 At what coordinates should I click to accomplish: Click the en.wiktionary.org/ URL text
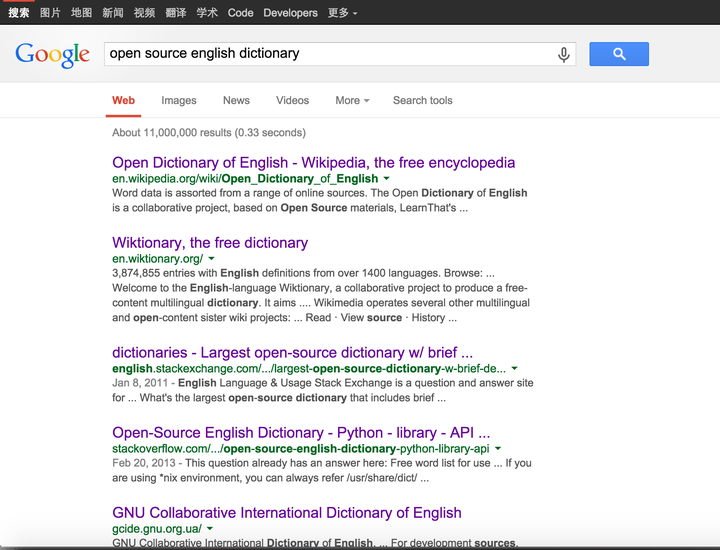click(x=158, y=258)
